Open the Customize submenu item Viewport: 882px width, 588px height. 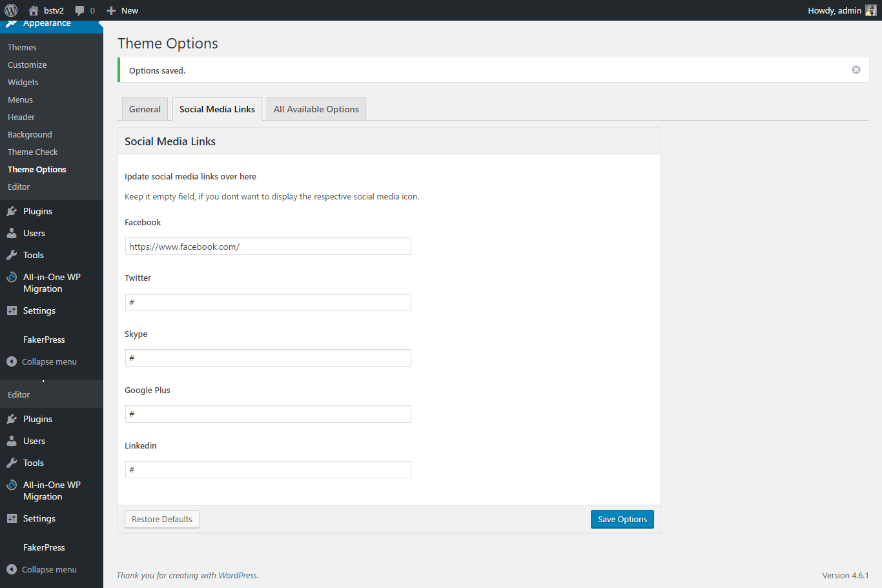pos(27,65)
